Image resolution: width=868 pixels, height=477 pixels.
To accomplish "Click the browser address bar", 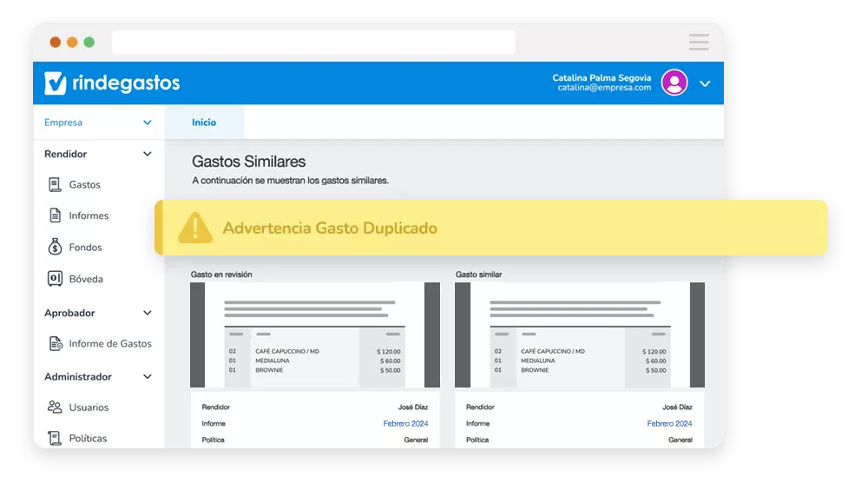I will pyautogui.click(x=312, y=42).
